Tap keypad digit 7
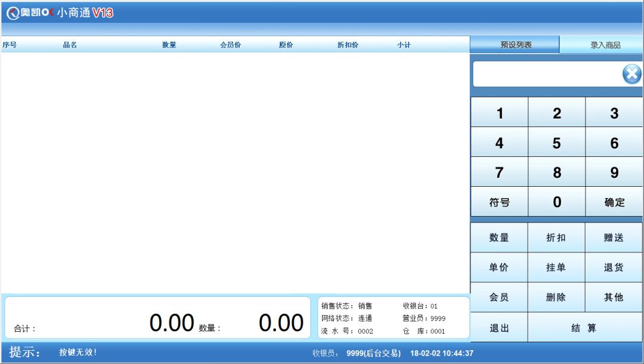The width and height of the screenshot is (644, 364). point(500,172)
